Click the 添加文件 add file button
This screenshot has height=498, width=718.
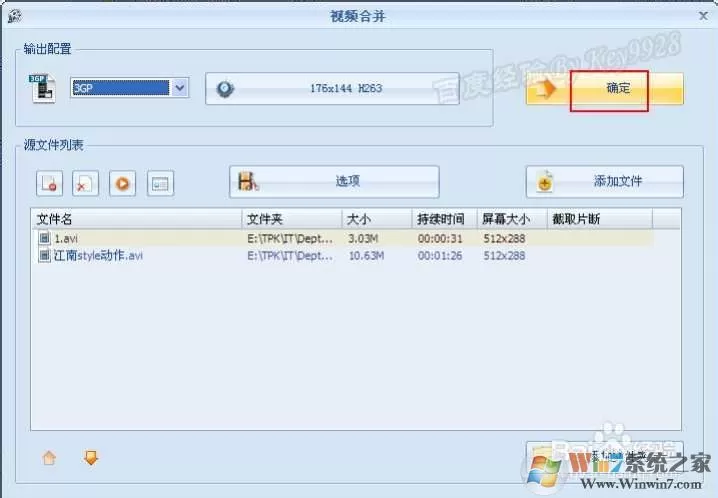point(604,182)
